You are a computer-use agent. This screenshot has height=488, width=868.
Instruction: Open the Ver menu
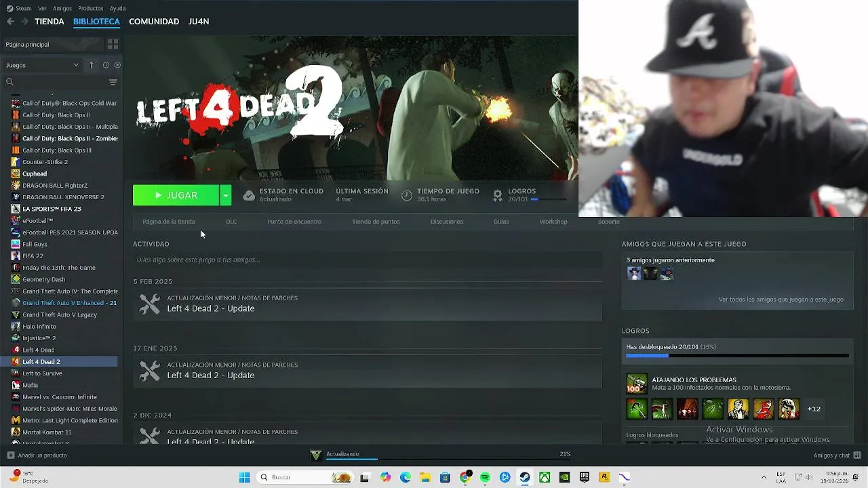(43, 8)
